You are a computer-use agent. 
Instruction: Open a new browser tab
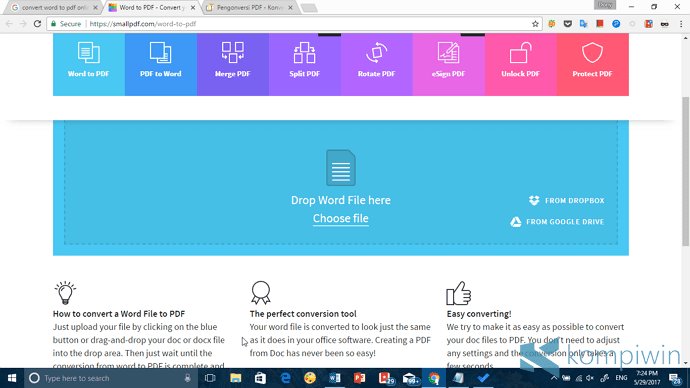click(309, 8)
